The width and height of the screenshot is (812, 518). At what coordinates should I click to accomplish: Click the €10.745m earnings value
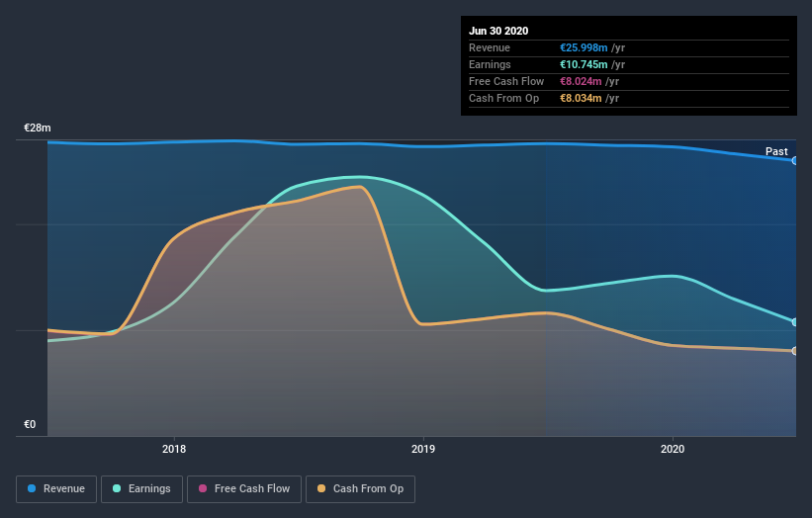(x=584, y=64)
